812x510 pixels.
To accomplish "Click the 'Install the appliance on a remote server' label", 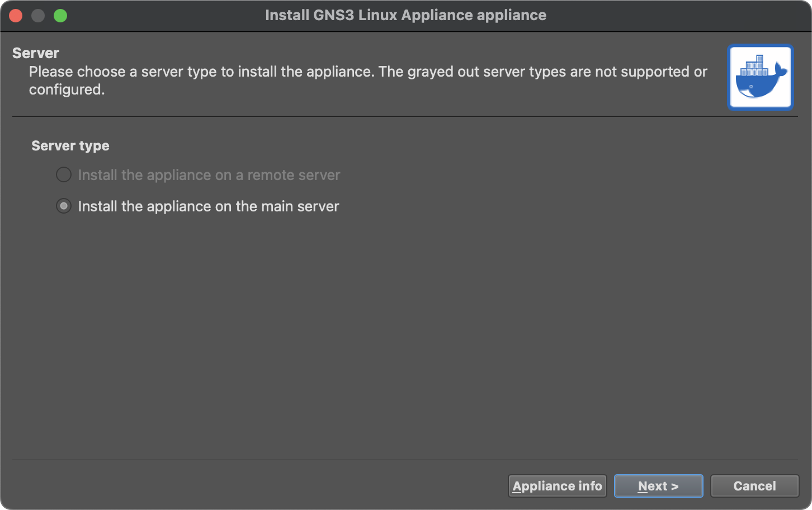I will point(209,175).
